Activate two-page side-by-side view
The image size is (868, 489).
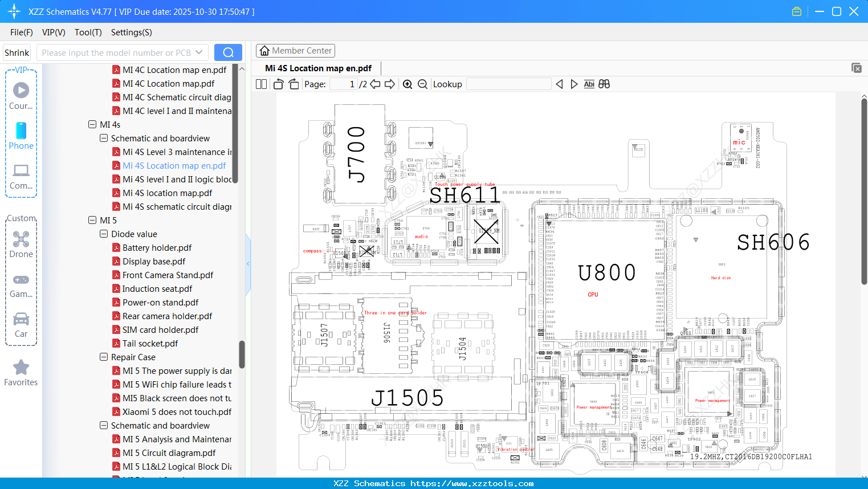click(260, 84)
